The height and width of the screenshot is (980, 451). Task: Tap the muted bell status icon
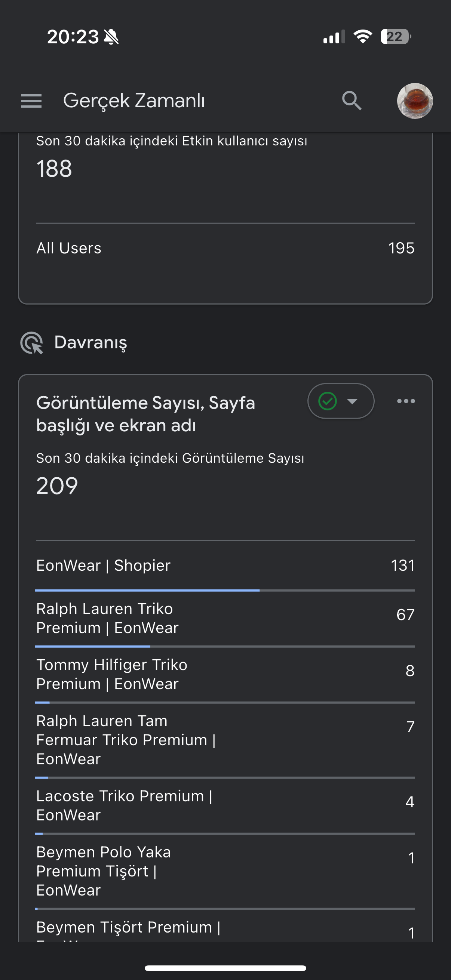[x=111, y=37]
